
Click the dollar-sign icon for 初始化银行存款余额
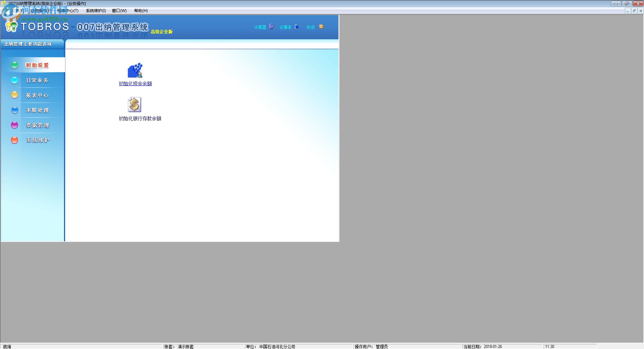[x=135, y=105]
